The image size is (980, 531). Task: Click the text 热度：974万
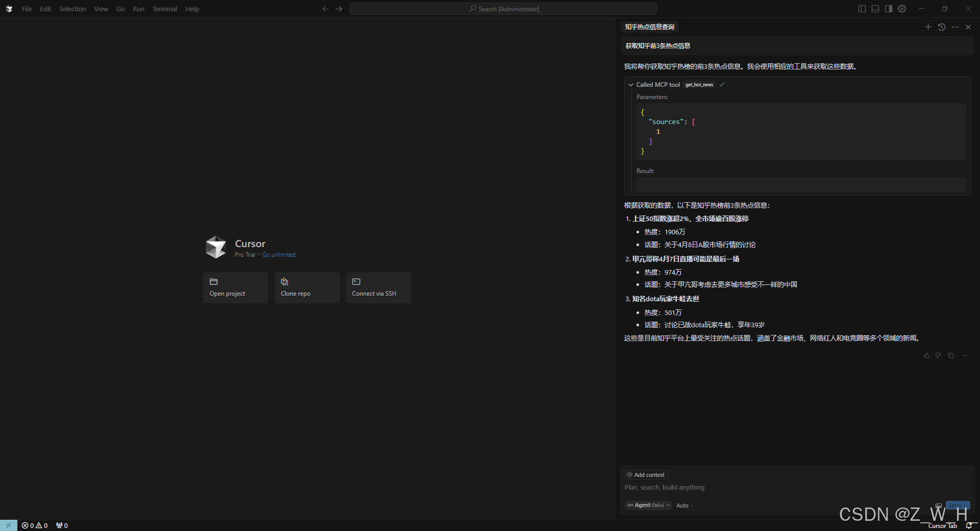point(663,272)
